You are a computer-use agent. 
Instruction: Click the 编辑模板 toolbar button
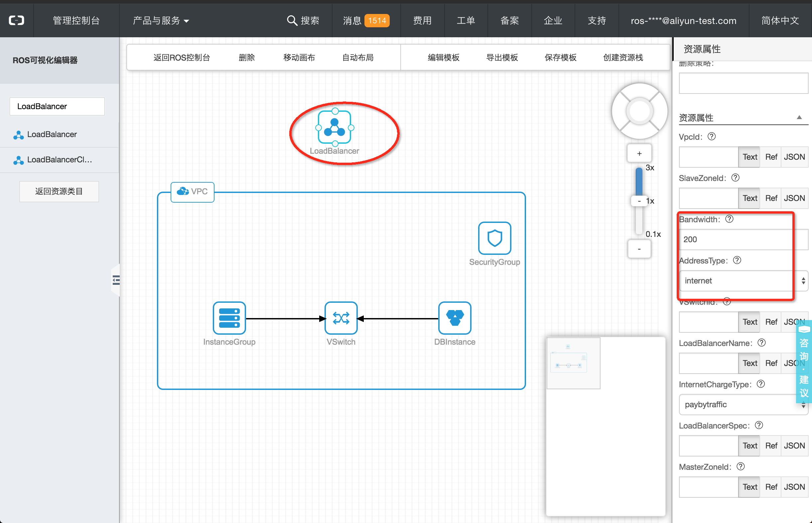[x=444, y=58]
